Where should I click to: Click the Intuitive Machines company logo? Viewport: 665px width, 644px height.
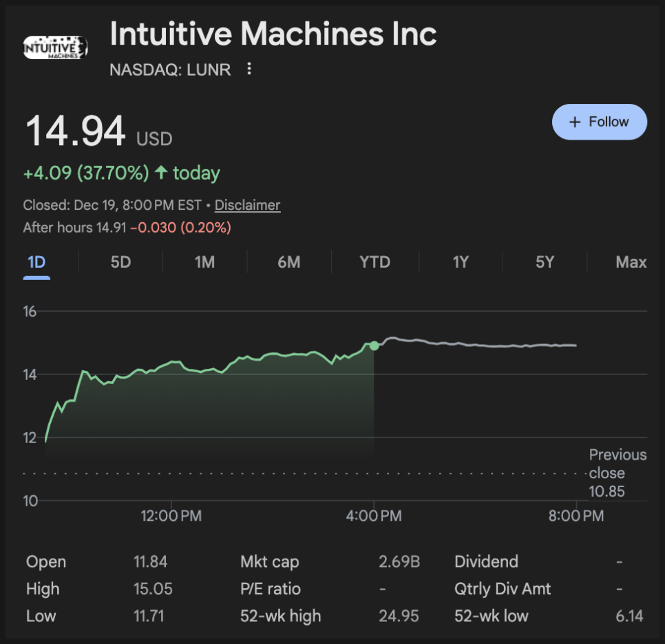pyautogui.click(x=55, y=47)
